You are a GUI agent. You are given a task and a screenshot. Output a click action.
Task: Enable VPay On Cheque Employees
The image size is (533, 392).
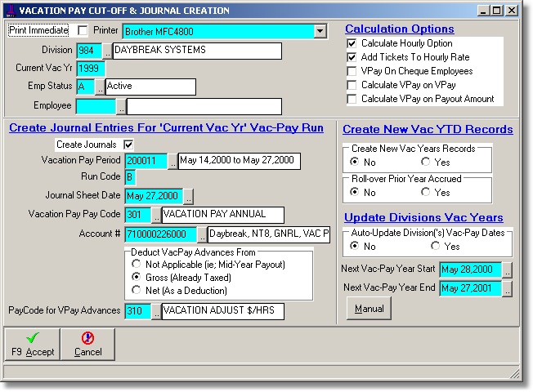(352, 71)
